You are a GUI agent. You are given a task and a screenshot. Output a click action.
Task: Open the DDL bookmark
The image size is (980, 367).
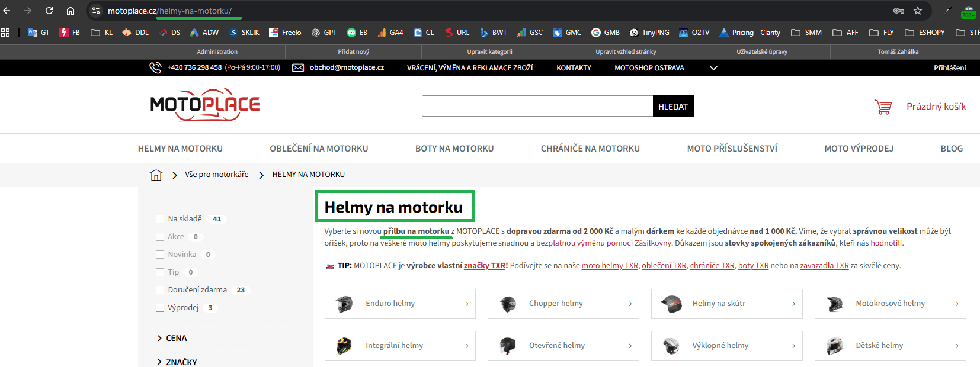click(135, 33)
